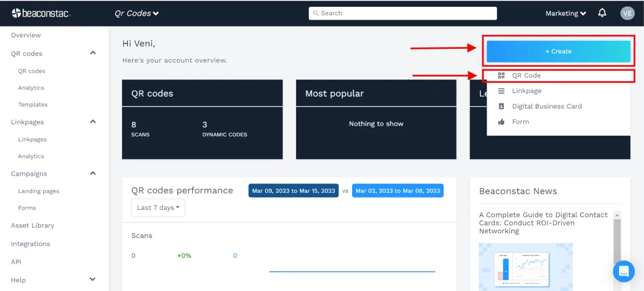
Task: Collapse the QR codes sidebar section
Action: click(93, 53)
